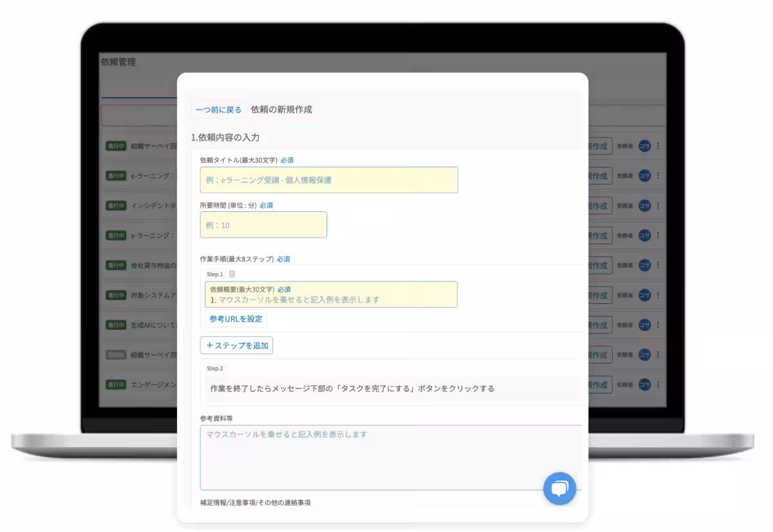Click the コサ avatar on the top row
Viewport: 773px width, 532px height.
[x=644, y=146]
